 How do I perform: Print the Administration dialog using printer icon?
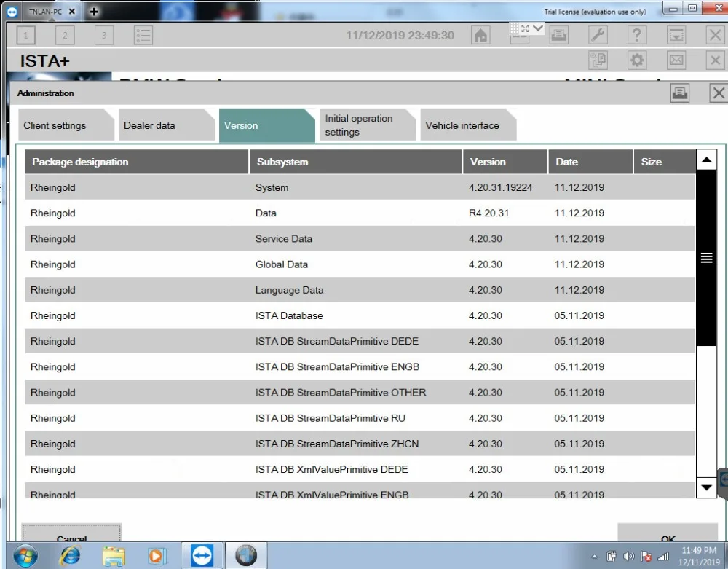680,93
